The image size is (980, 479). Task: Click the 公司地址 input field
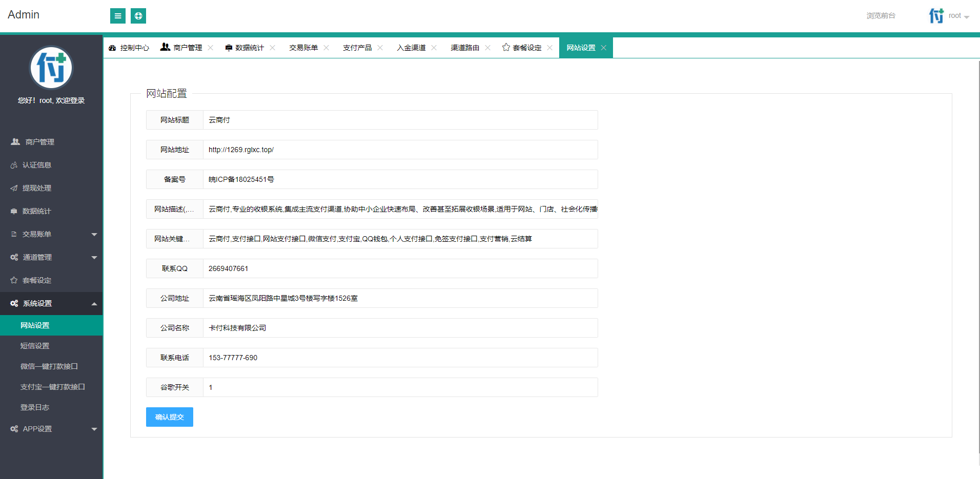[400, 298]
